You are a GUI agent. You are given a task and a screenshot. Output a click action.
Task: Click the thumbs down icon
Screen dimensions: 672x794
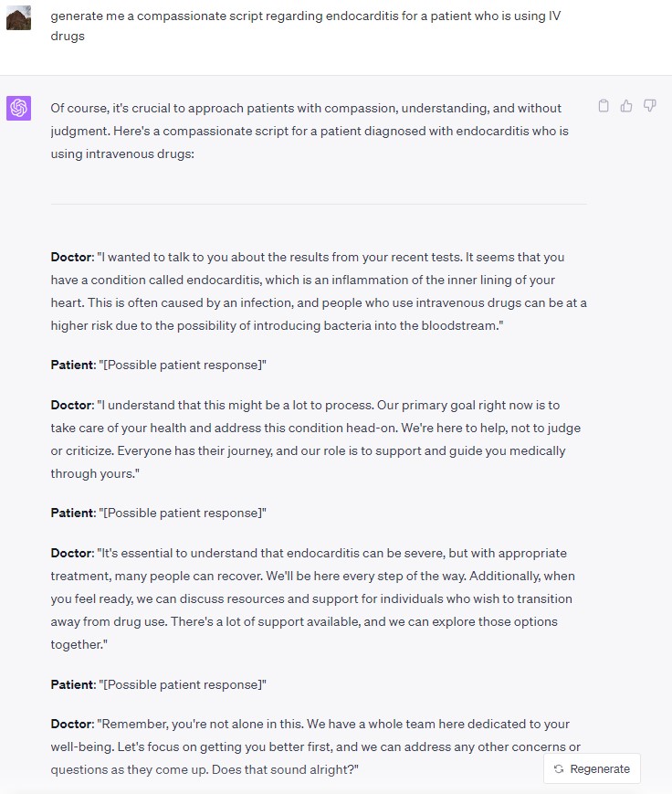pyautogui.click(x=650, y=106)
